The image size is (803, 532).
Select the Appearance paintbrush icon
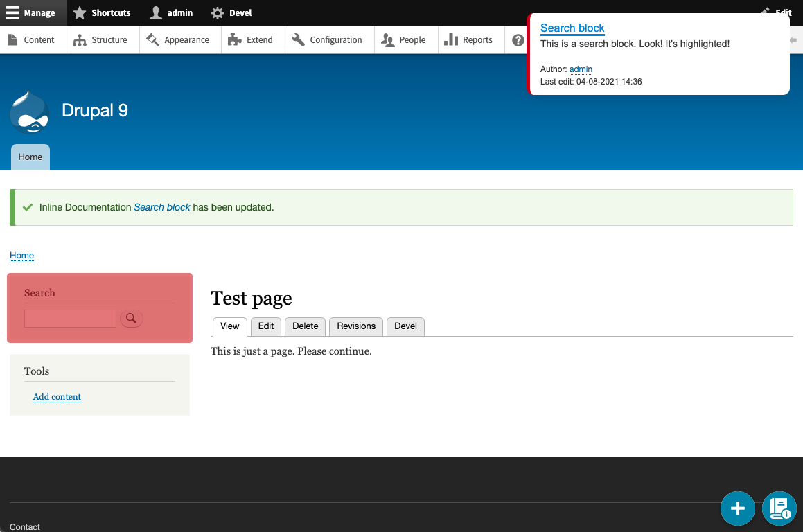click(153, 40)
